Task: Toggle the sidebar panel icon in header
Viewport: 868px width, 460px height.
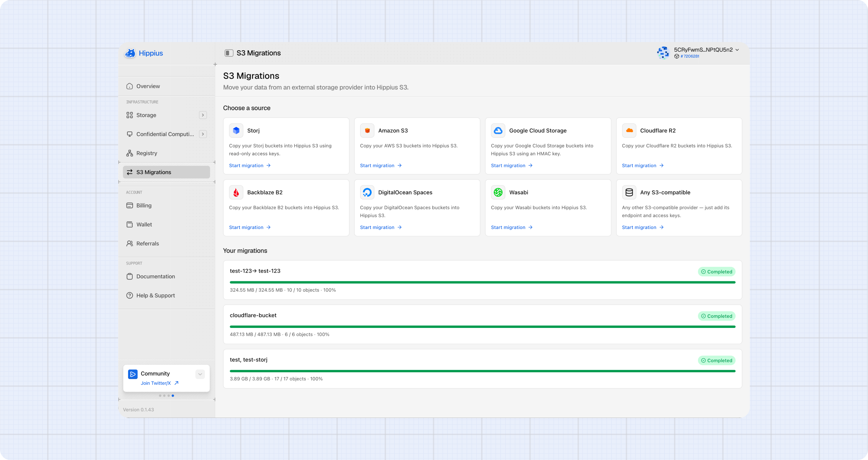Action: point(229,53)
